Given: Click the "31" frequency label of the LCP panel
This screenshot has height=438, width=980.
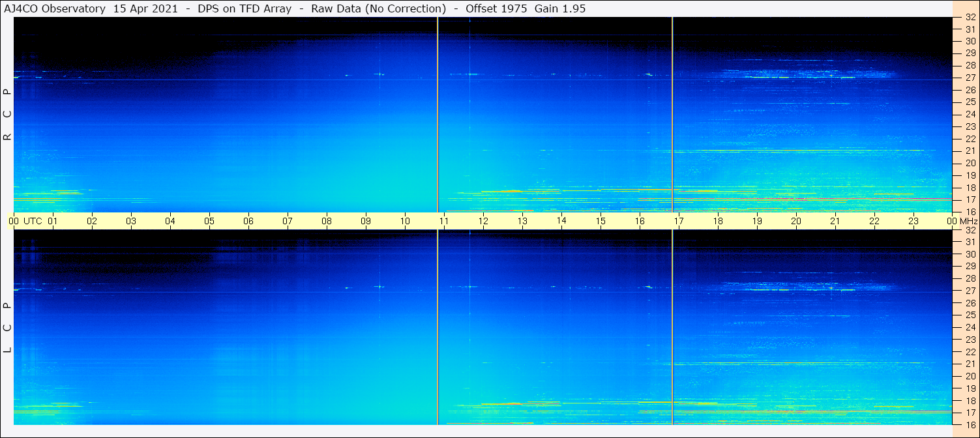Looking at the screenshot, I should pos(970,242).
